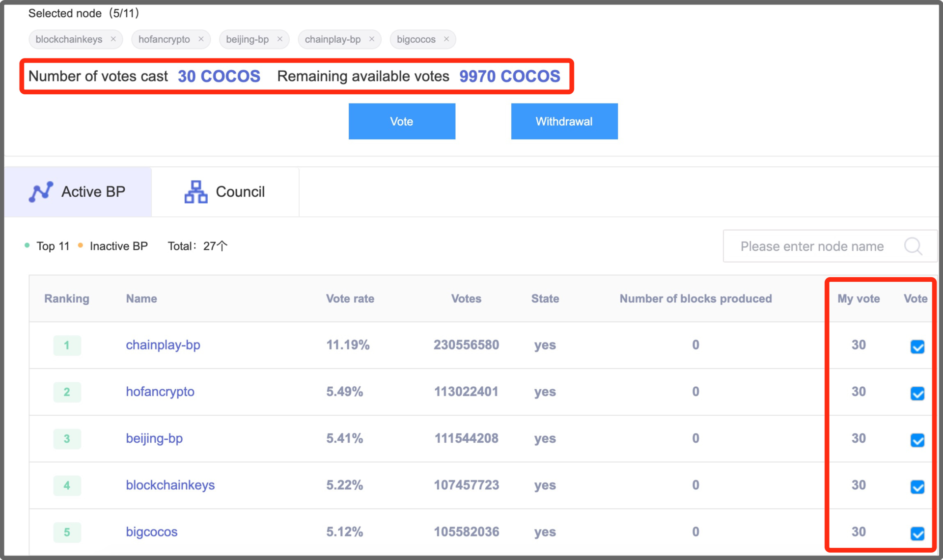The width and height of the screenshot is (943, 560).
Task: Open the bigcocos node link
Action: (x=152, y=532)
